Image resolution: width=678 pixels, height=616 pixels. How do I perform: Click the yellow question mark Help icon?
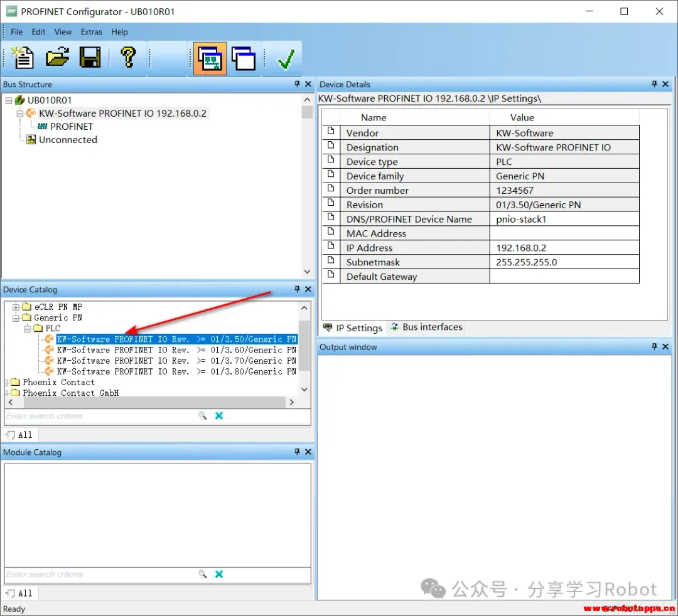click(x=128, y=58)
